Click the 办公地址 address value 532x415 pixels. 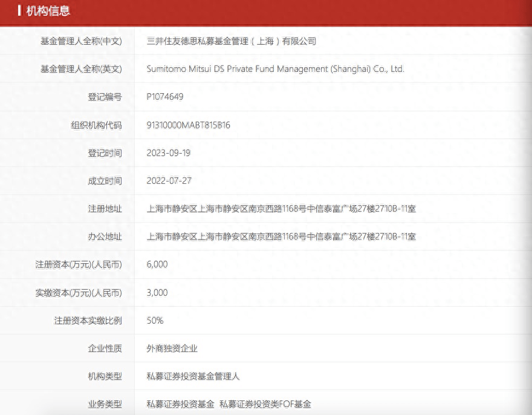[x=281, y=237]
